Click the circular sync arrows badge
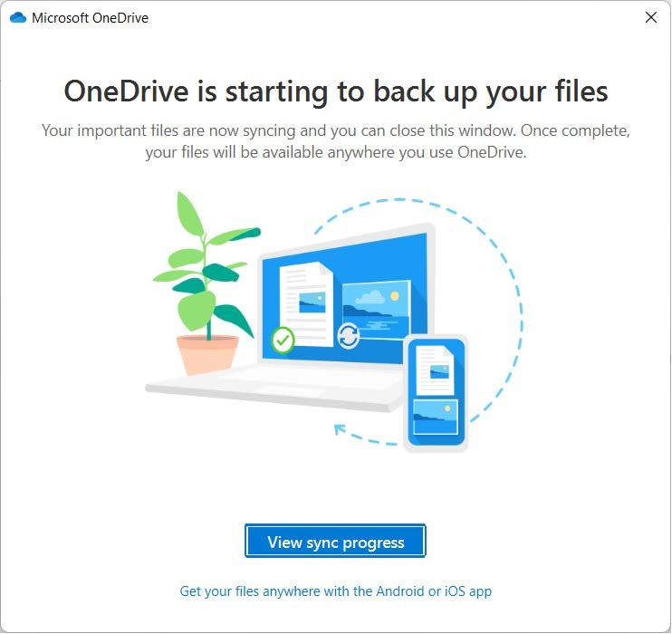Image resolution: width=672 pixels, height=634 pixels. [x=348, y=336]
